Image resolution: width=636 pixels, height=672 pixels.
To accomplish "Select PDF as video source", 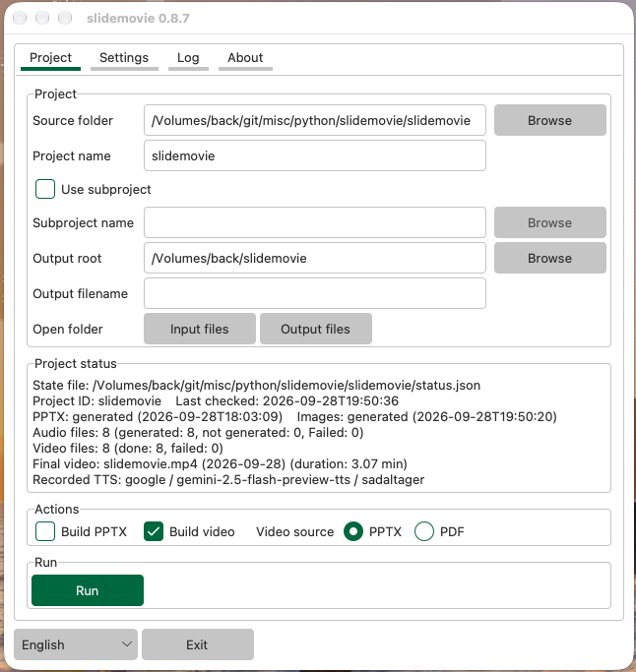I will tap(424, 531).
